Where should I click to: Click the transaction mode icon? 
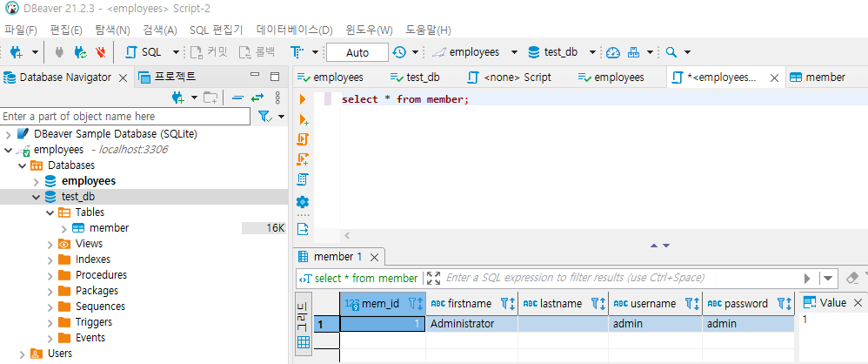(x=297, y=52)
